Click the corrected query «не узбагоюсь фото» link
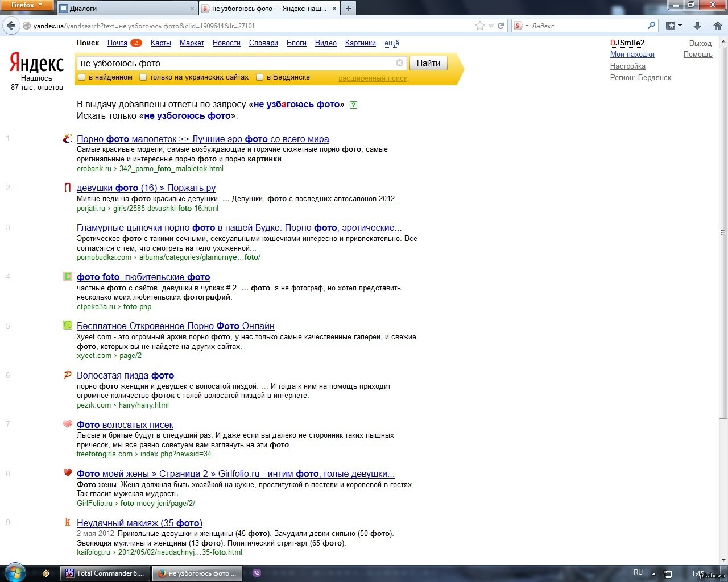Image resolution: width=728 pixels, height=582 pixels. pyautogui.click(x=296, y=105)
